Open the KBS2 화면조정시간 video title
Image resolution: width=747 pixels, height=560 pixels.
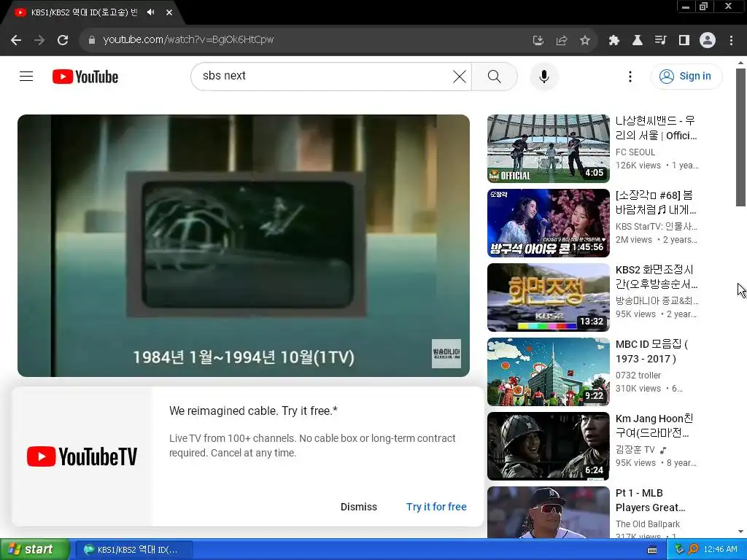click(657, 276)
